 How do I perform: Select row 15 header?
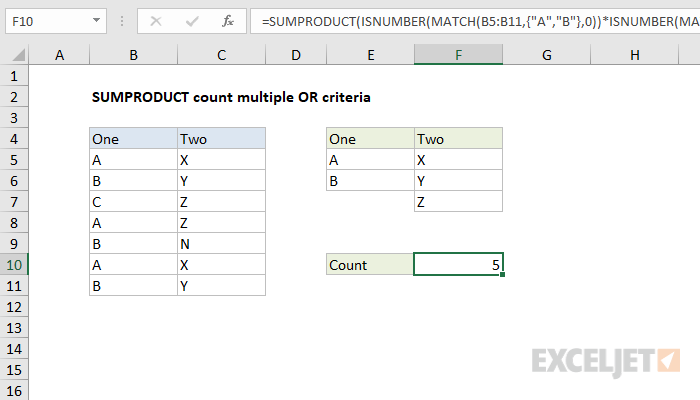tap(14, 370)
